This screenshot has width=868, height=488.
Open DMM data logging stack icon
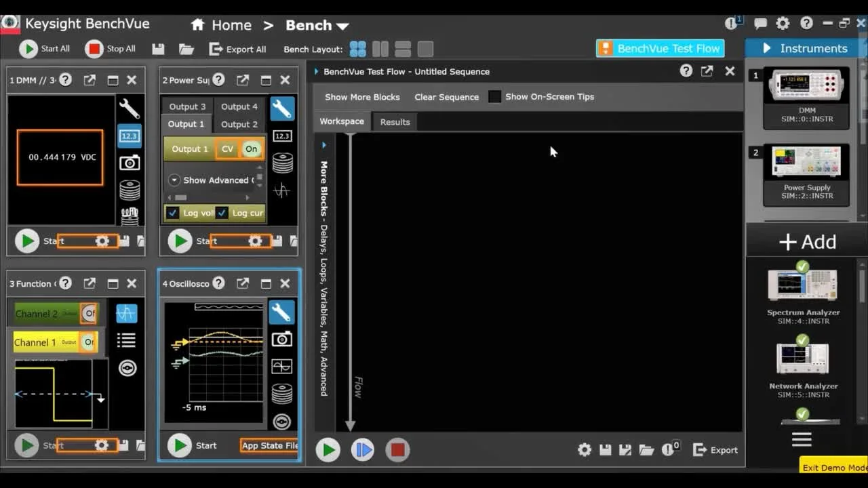tap(130, 190)
